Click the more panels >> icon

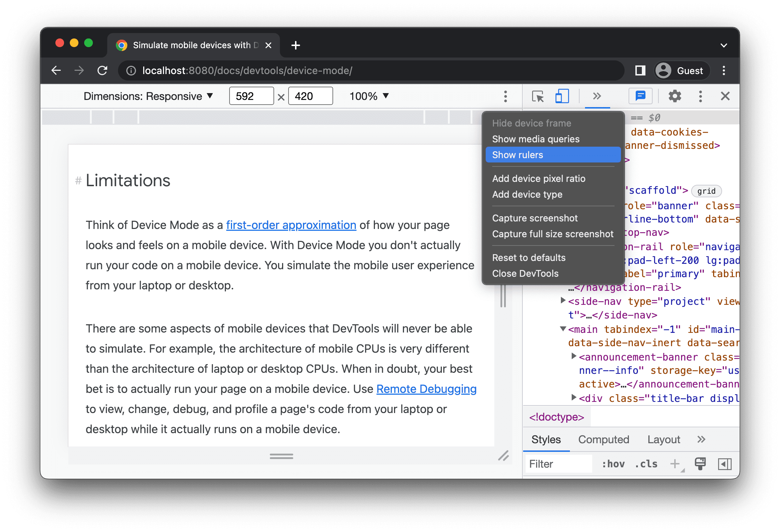[598, 96]
